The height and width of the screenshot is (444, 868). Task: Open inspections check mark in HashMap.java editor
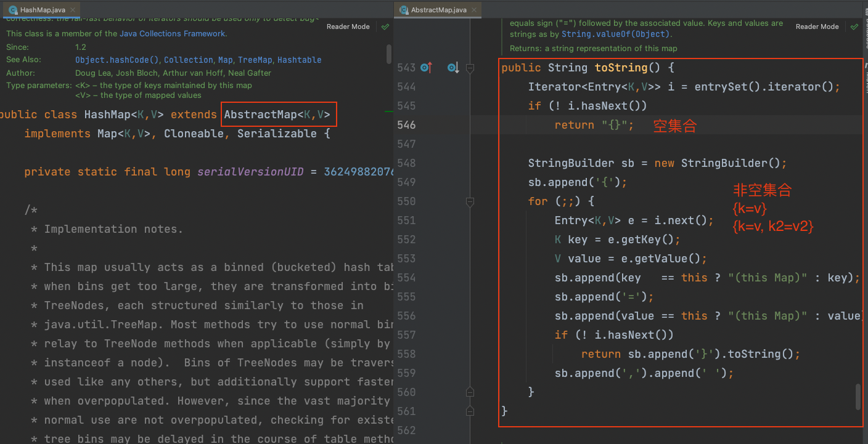(385, 27)
